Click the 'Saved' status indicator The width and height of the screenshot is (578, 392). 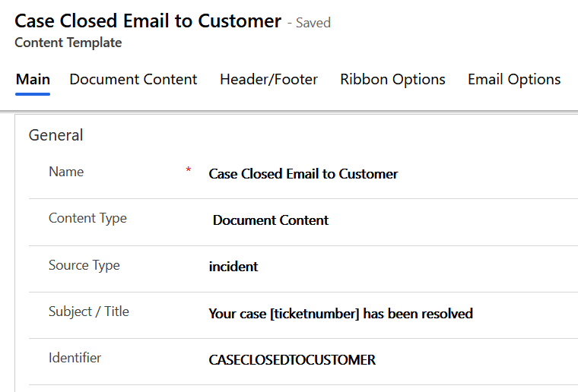pyautogui.click(x=313, y=23)
